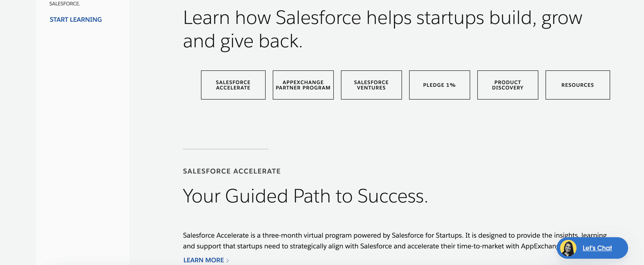Click the SALESFORCE ACCELERATE section label

click(x=231, y=171)
